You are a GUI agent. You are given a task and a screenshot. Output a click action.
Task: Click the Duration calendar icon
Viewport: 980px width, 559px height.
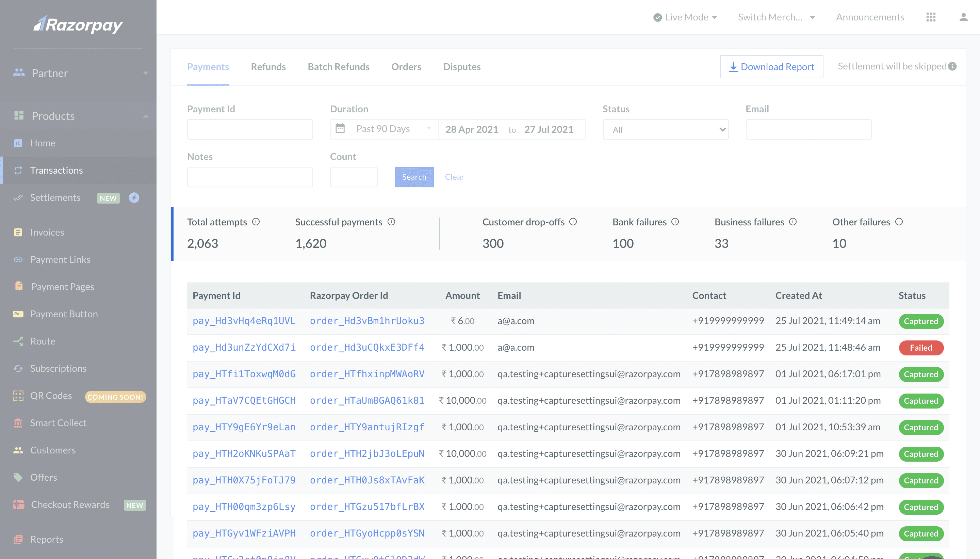[340, 129]
